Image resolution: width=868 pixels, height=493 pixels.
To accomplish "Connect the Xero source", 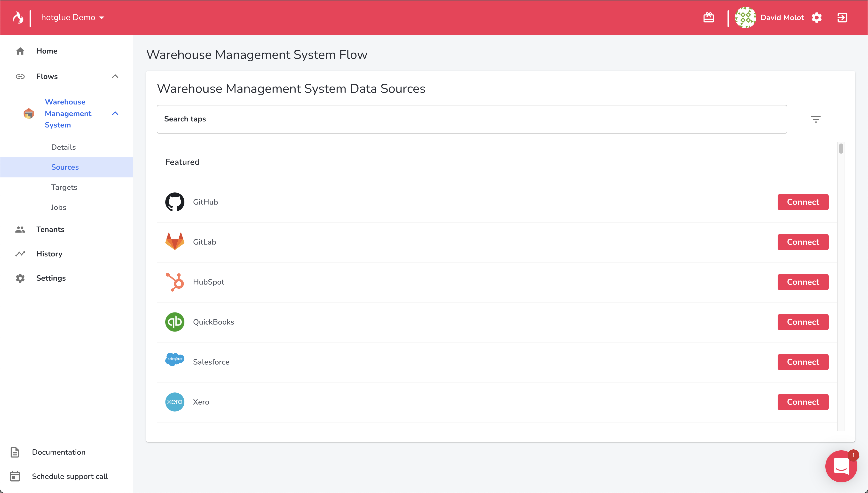I will pyautogui.click(x=803, y=402).
